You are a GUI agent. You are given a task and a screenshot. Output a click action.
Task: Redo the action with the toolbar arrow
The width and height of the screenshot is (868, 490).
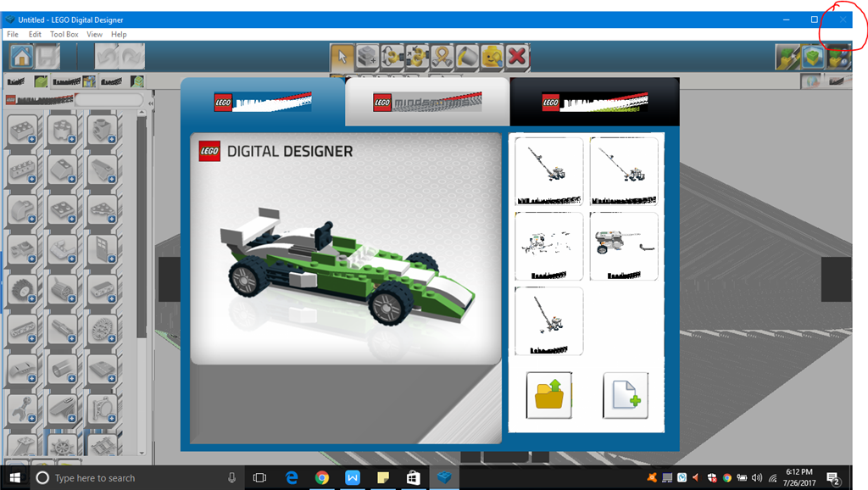pyautogui.click(x=132, y=57)
